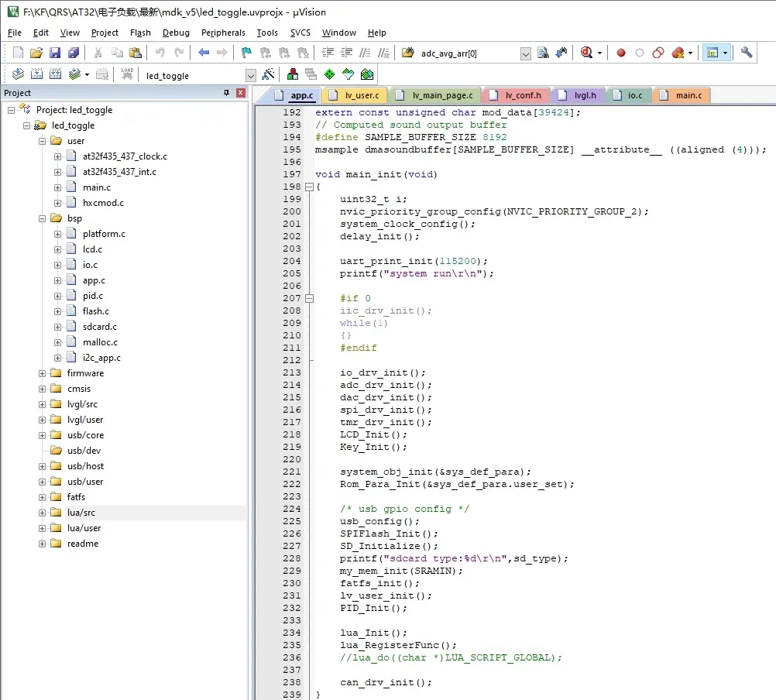The width and height of the screenshot is (776, 700).
Task: Click the Uncomment selection icon
Action: (x=383, y=53)
